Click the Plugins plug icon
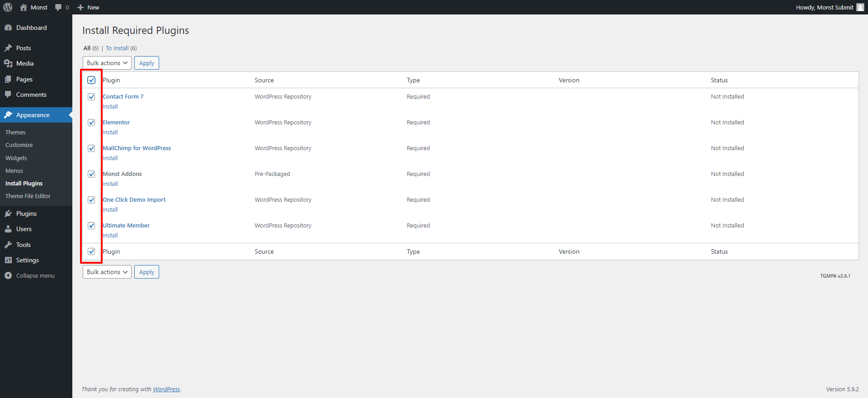The image size is (868, 398). point(8,213)
